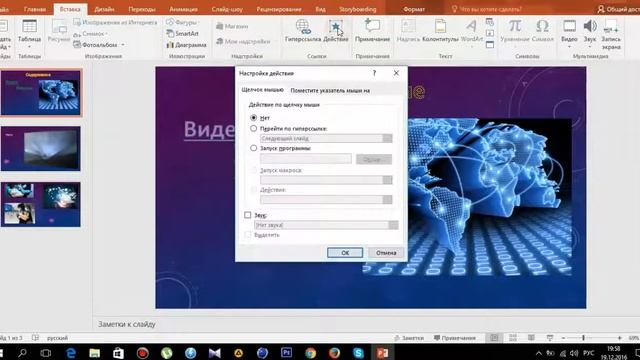Image resolution: width=640 pixels, height=360 pixels.
Task: Open the Анимация ribbon tab
Action: tap(183, 9)
